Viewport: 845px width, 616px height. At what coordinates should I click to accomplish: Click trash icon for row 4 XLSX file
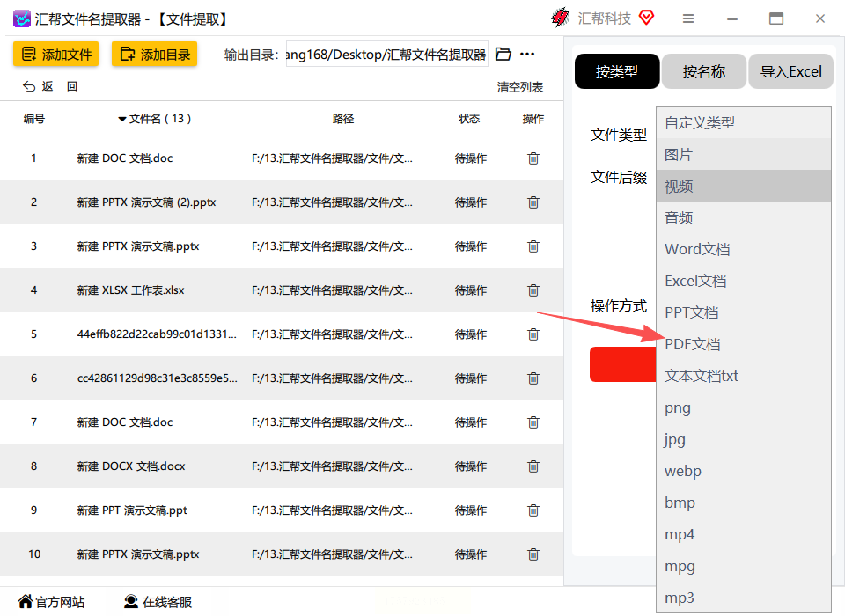[533, 290]
